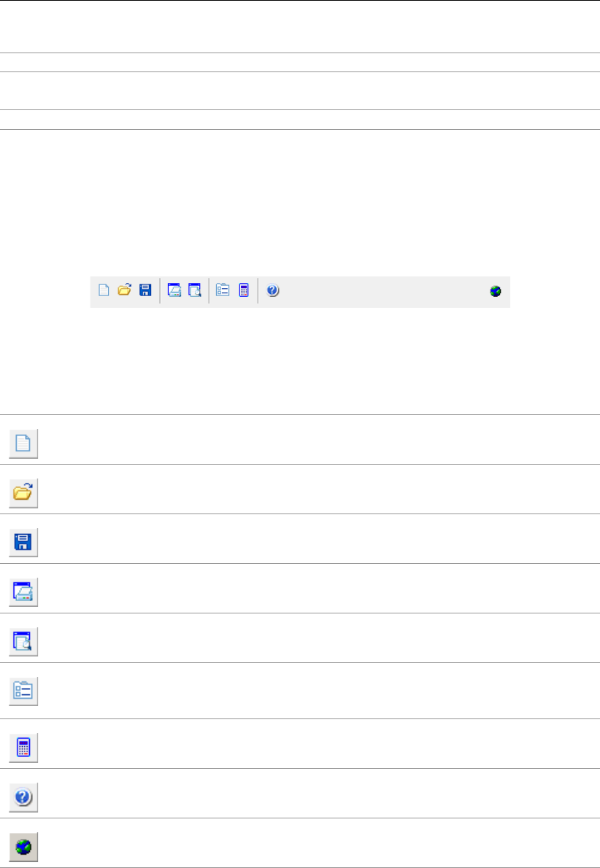Click Help question mark in the toolbar strip
The image size is (600, 868).
(272, 290)
